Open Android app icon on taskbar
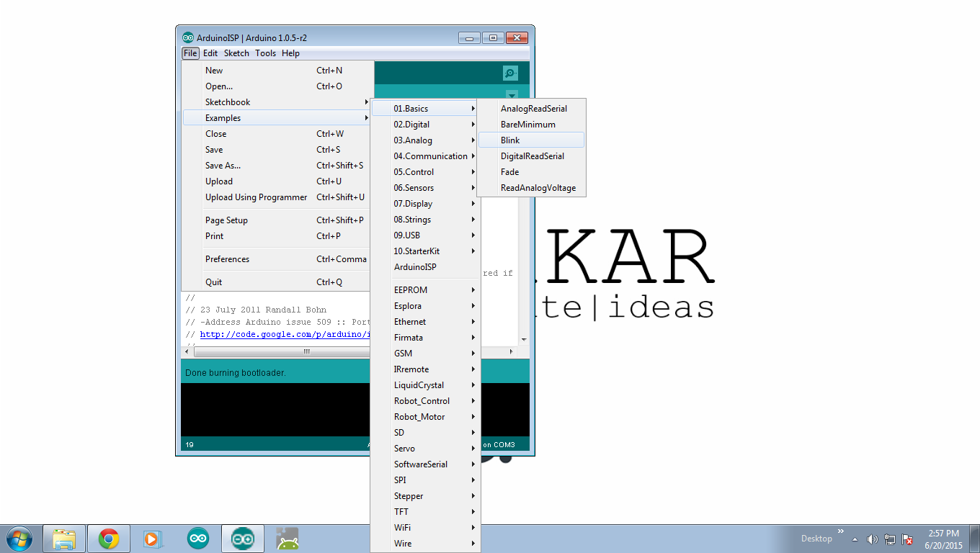Screen dimensions: 980x553 click(288, 539)
